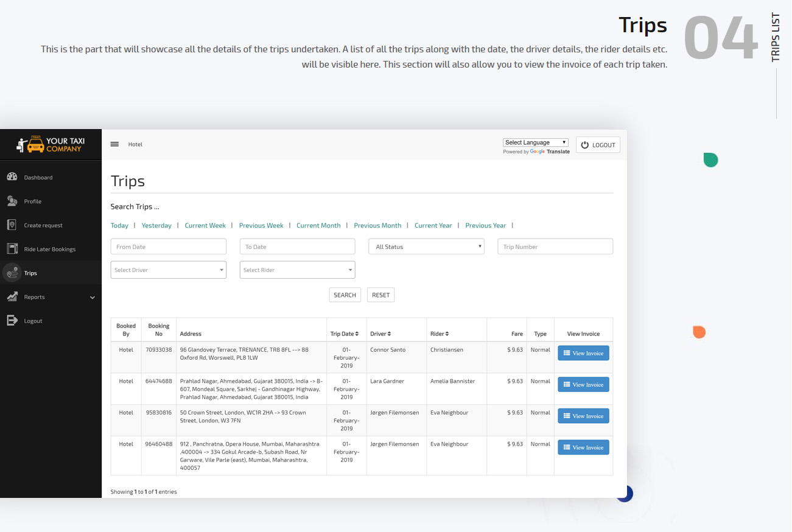Filter trips by Previous Year
This screenshot has height=532, width=792.
click(486, 225)
